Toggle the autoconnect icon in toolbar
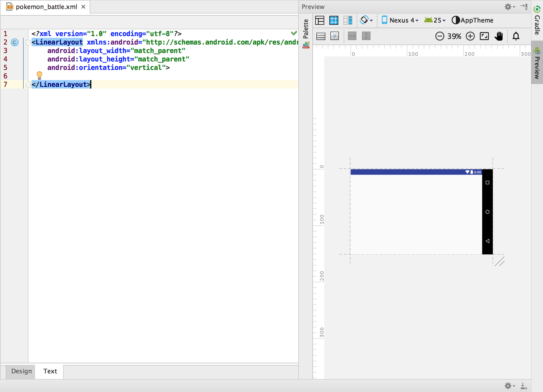Screen dimensions: 543x392 click(x=335, y=36)
